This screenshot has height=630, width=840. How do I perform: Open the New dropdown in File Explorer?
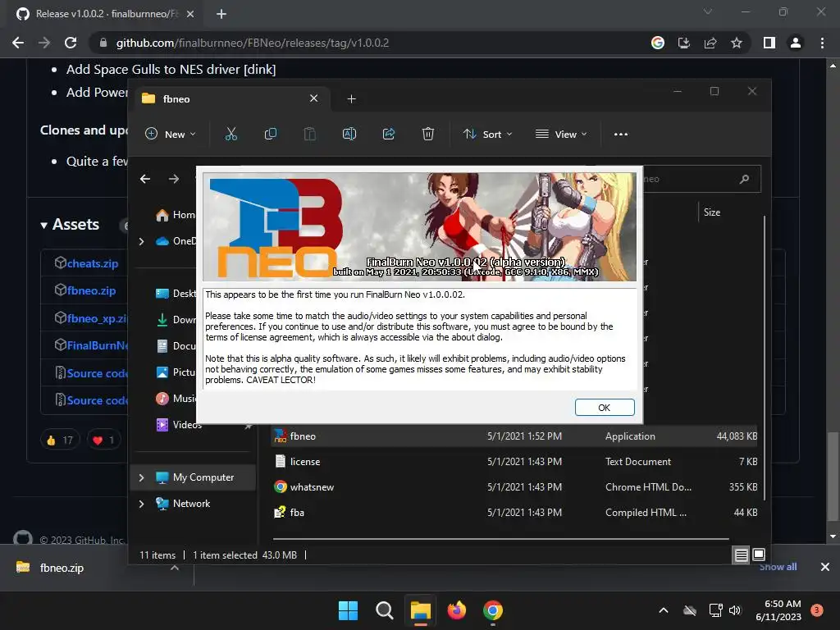pos(171,134)
